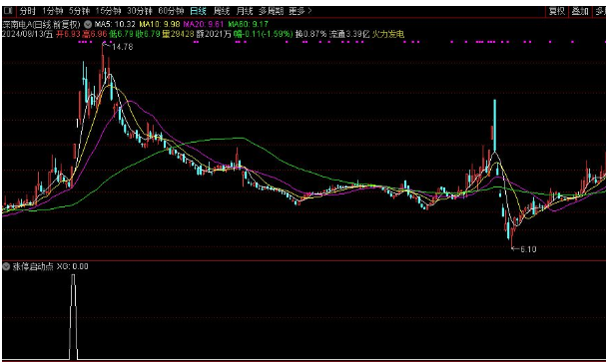Click the 14.78 high price marker
606x364 pixels.
pos(122,47)
